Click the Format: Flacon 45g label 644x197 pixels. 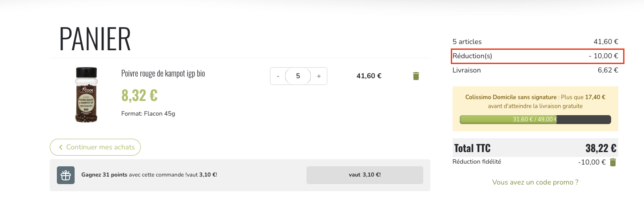pyautogui.click(x=148, y=113)
